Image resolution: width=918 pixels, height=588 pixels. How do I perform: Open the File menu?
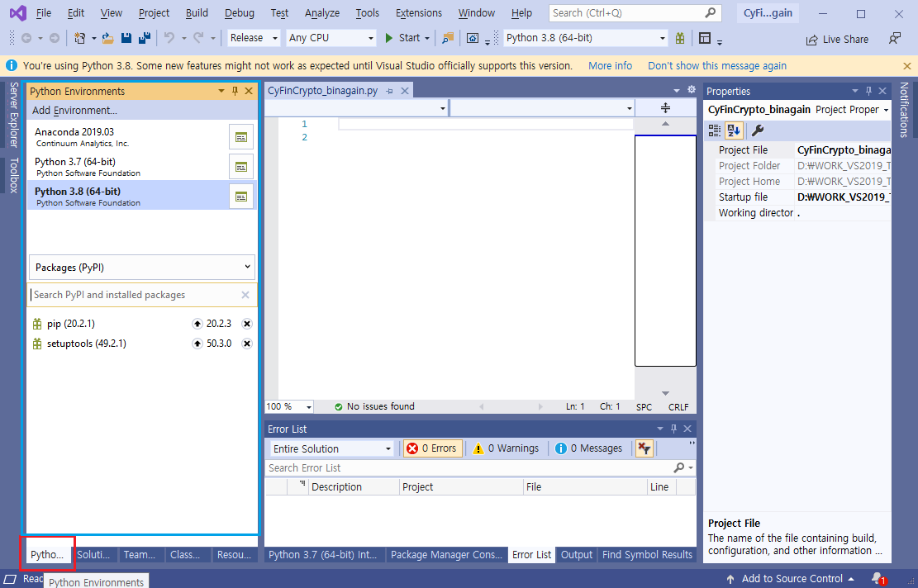pos(43,13)
